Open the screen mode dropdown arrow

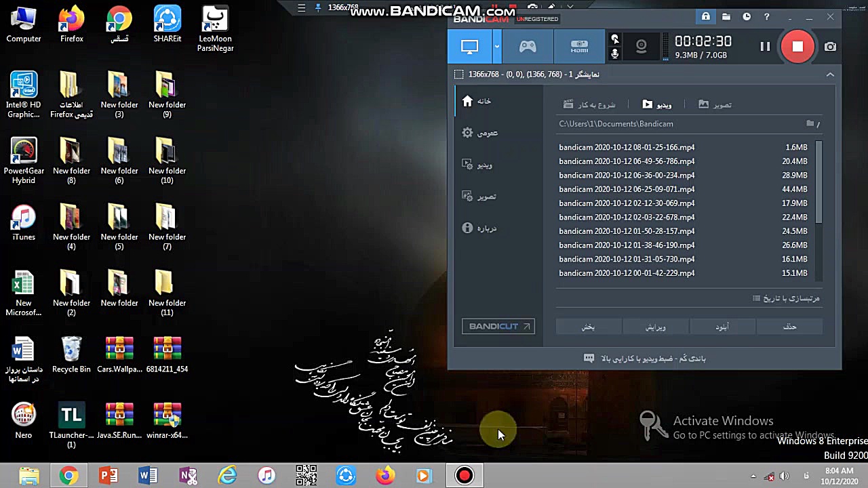pyautogui.click(x=497, y=47)
